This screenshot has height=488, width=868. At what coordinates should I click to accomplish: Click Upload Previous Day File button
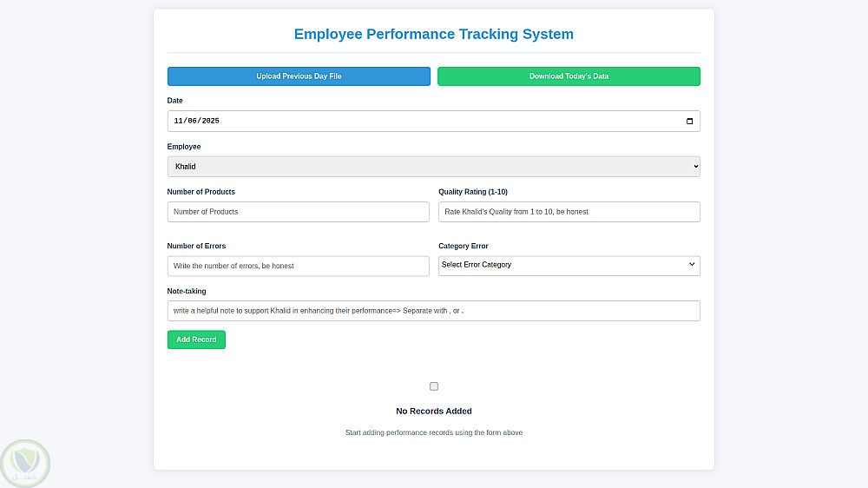tap(299, 76)
